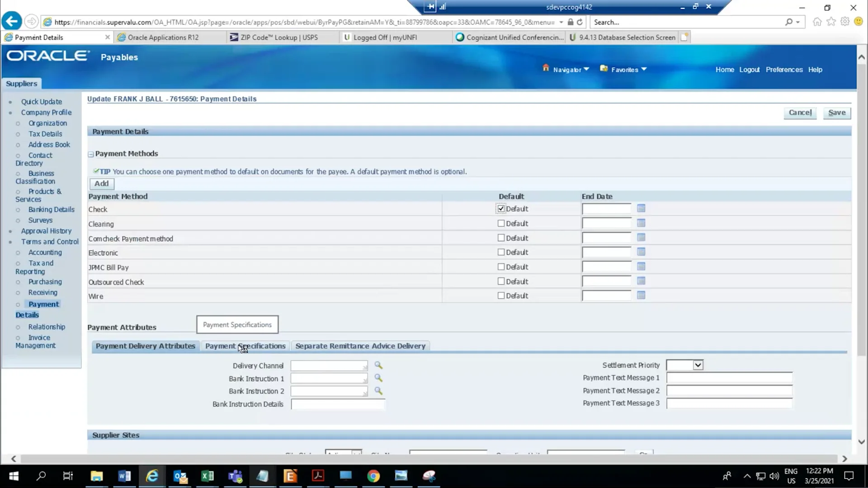Open calendar picker for Check end date
Screen dimensions: 868x488
click(x=641, y=208)
